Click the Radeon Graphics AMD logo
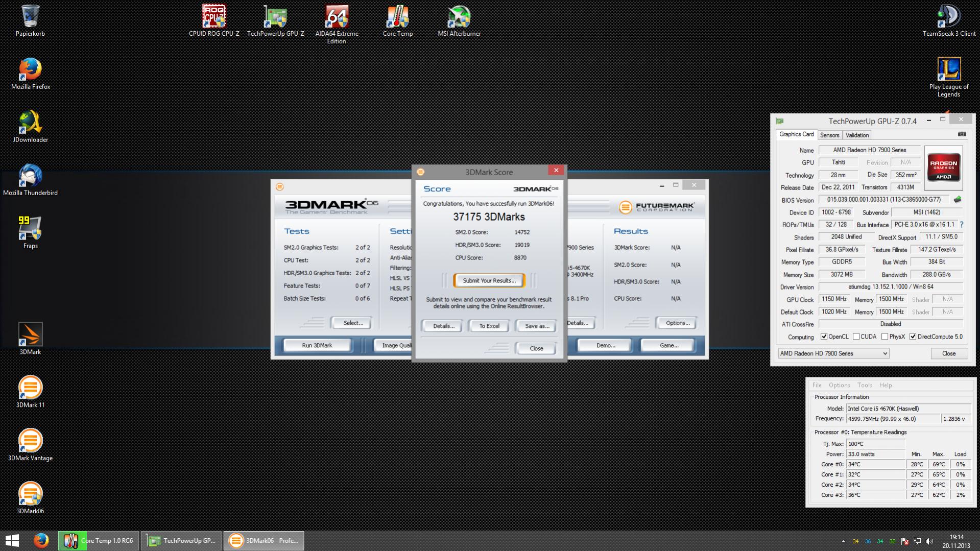Image resolution: width=980 pixels, height=551 pixels. [x=943, y=168]
